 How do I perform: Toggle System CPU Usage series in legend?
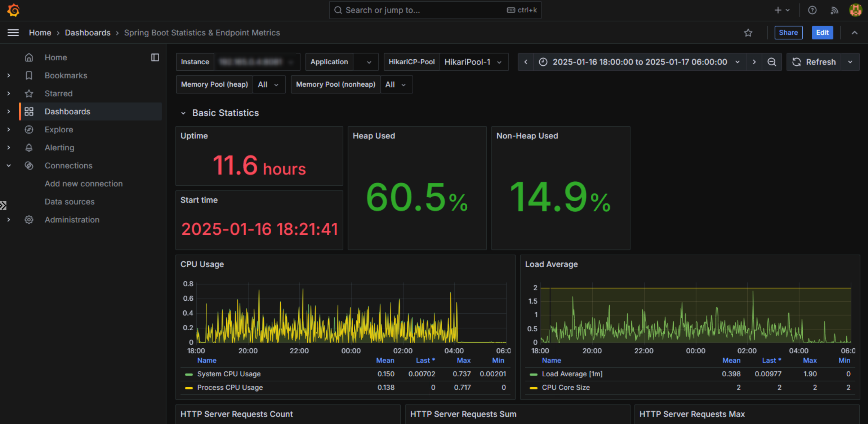(229, 374)
